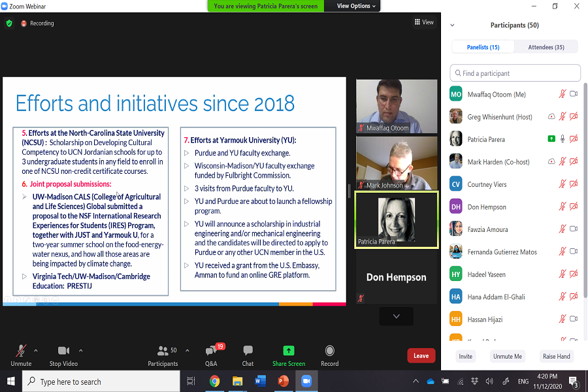Select Patricia Parera's highlighted video thumbnail
The width and height of the screenshot is (588, 392).
[x=397, y=220]
